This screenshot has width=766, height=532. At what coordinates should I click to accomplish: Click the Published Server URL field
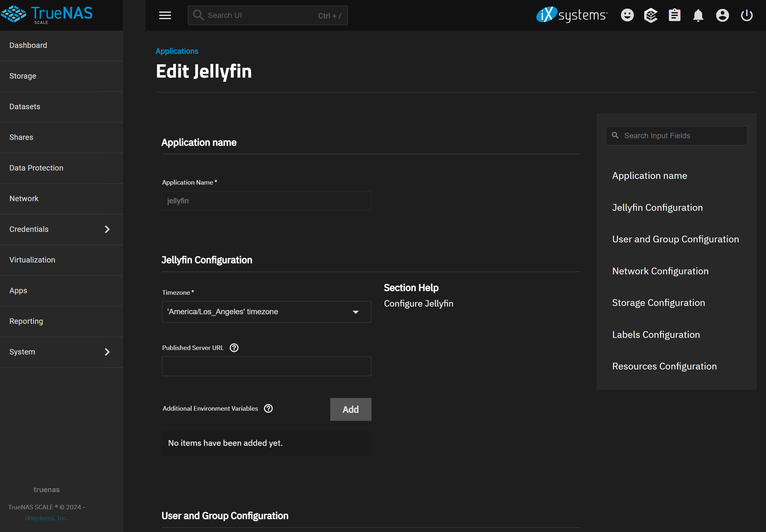tap(266, 366)
